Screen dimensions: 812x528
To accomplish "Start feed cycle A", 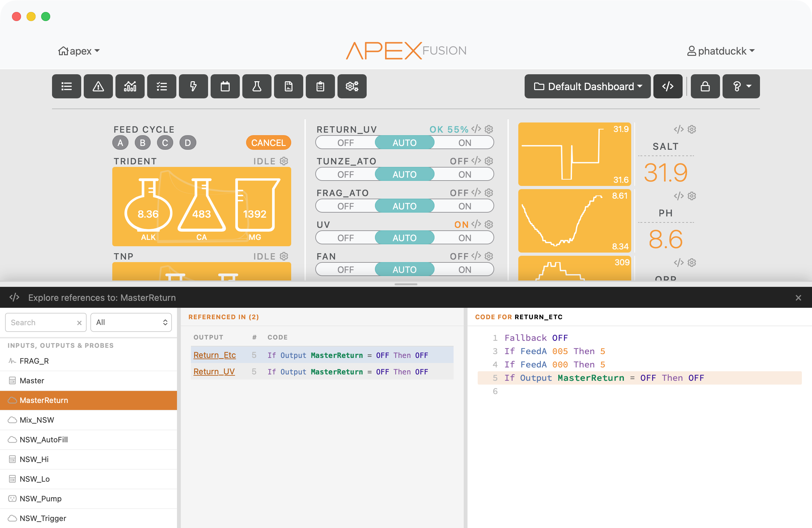I will click(121, 143).
